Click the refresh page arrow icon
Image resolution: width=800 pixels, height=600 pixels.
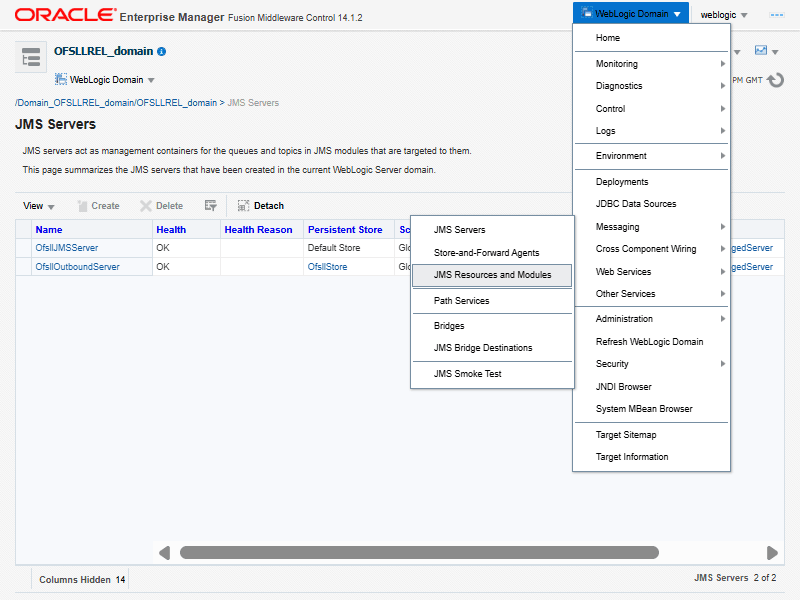click(x=776, y=80)
